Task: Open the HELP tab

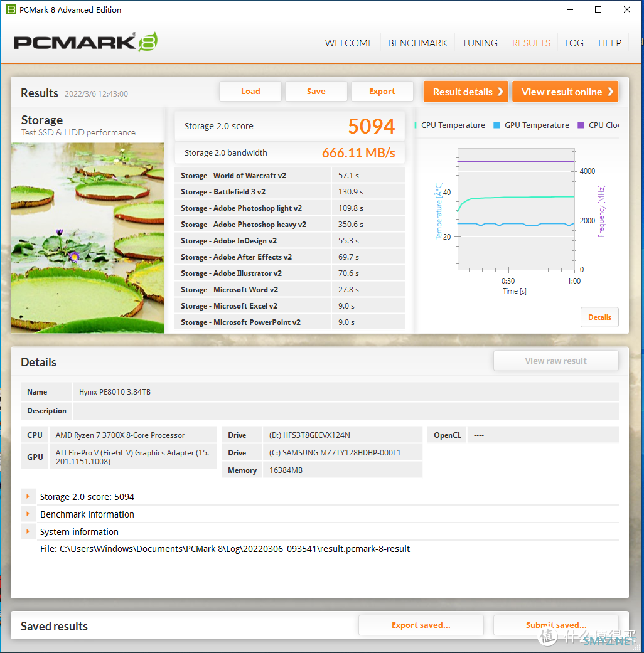Action: coord(609,43)
